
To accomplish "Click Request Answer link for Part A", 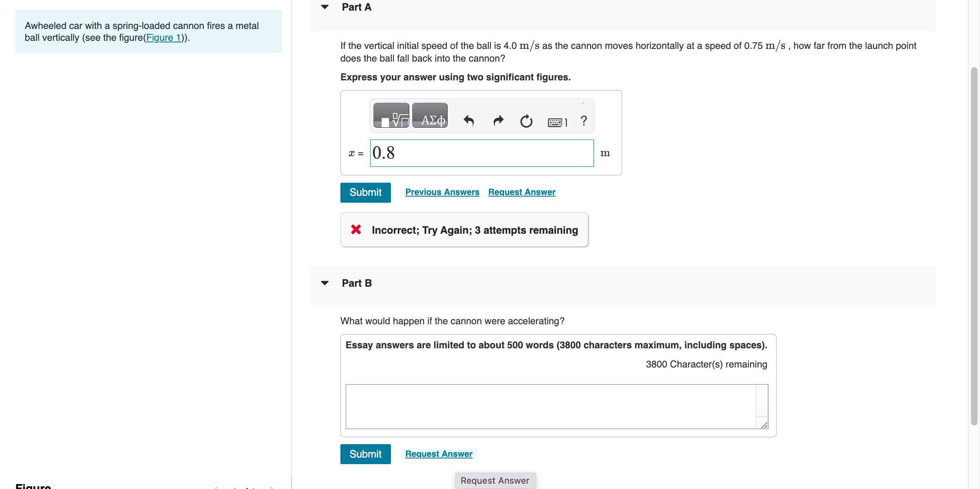I will pos(521,192).
